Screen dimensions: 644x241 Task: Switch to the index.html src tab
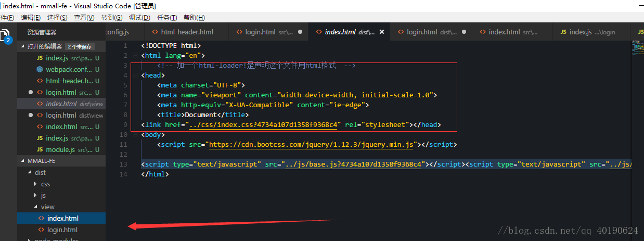click(512, 32)
